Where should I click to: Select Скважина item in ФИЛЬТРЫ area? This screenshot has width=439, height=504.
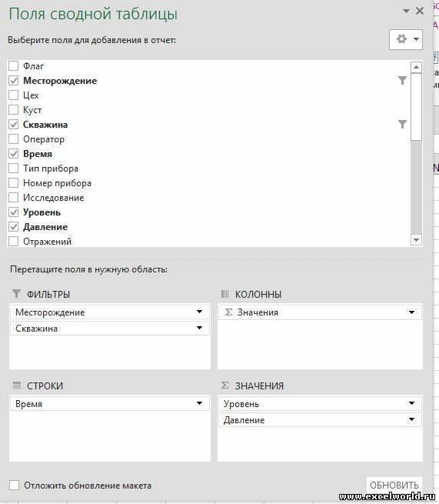109,329
